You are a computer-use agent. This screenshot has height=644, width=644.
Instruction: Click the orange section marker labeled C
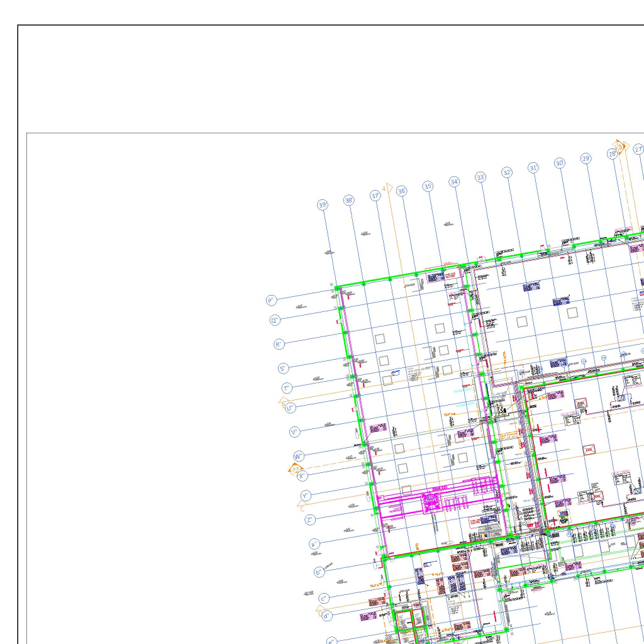[x=303, y=506]
